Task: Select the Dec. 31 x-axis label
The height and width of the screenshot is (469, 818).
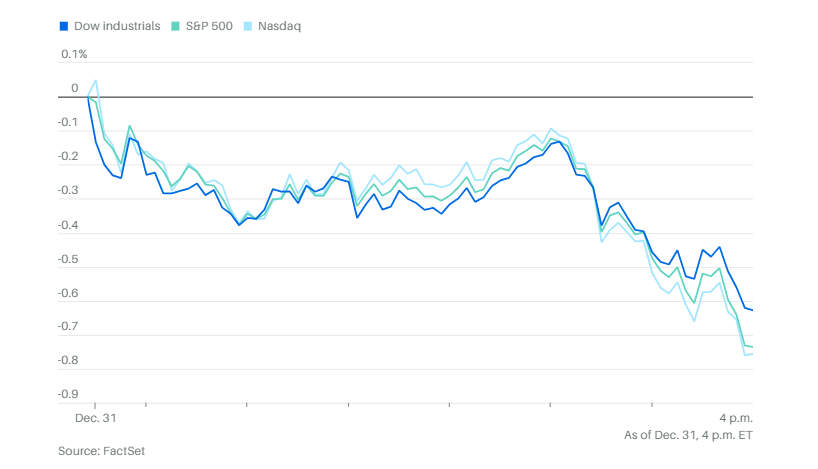Action: pyautogui.click(x=97, y=418)
